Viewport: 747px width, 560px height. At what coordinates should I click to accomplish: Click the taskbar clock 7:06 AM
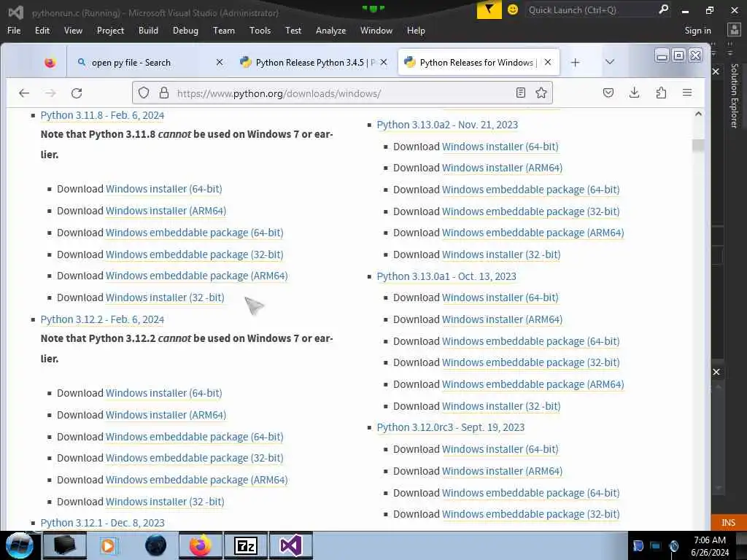pos(709,540)
